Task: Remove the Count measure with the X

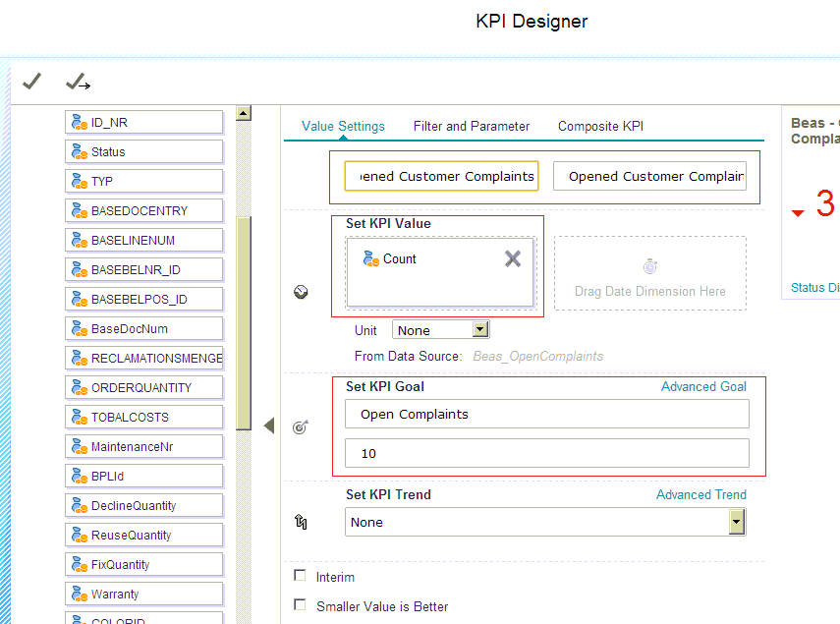Action: [x=512, y=258]
